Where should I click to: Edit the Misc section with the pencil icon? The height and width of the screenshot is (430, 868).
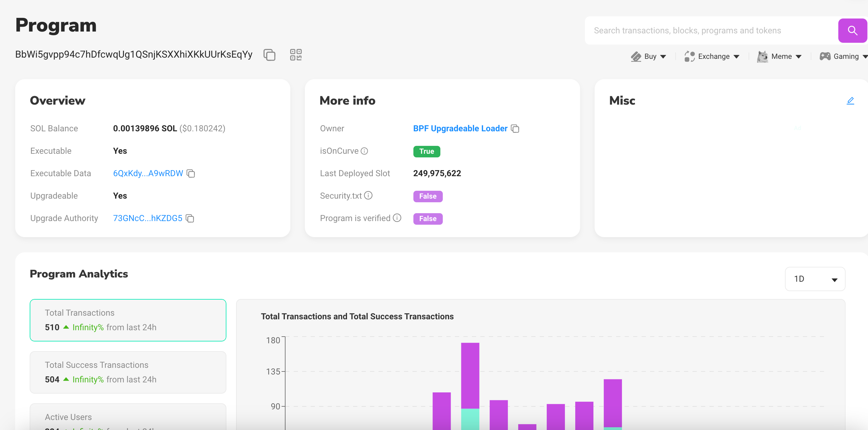850,101
